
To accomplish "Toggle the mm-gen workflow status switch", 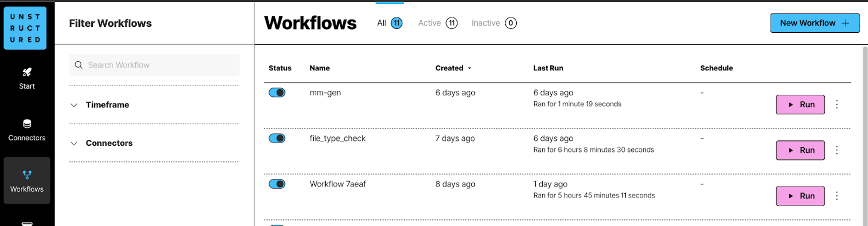I will tap(277, 93).
